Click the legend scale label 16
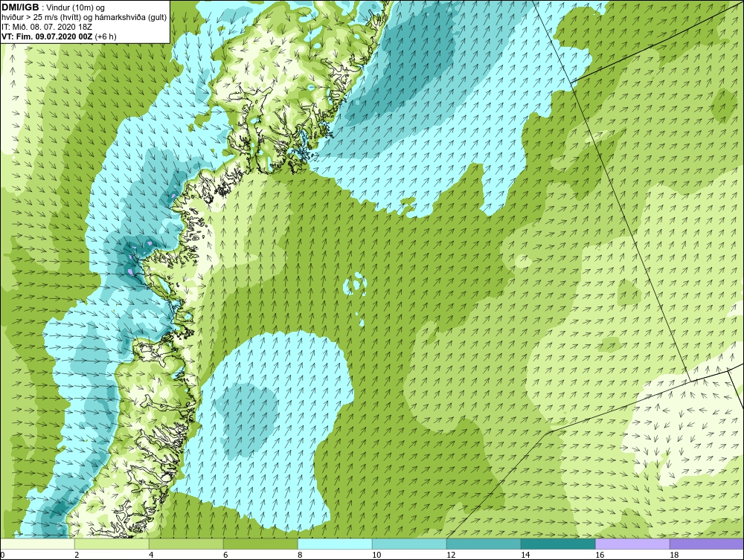 [x=599, y=555]
